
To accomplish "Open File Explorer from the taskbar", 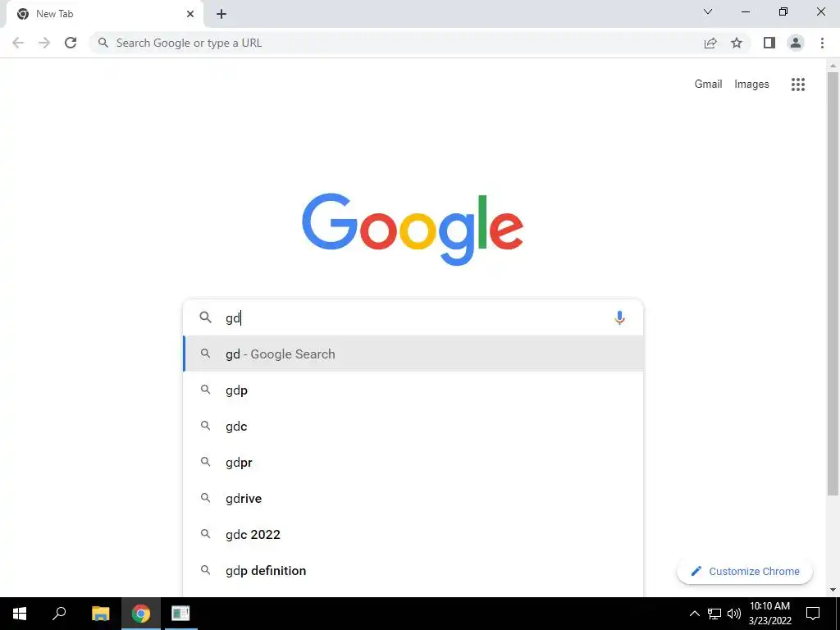I will tap(100, 614).
